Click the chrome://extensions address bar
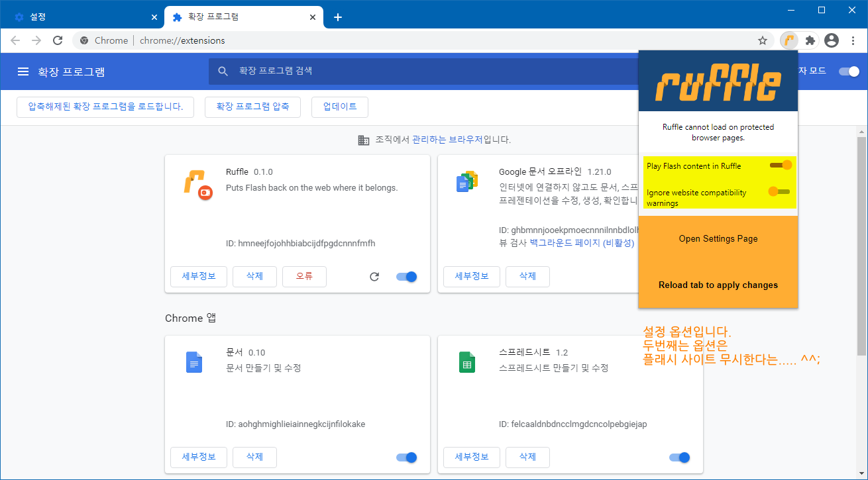 424,40
